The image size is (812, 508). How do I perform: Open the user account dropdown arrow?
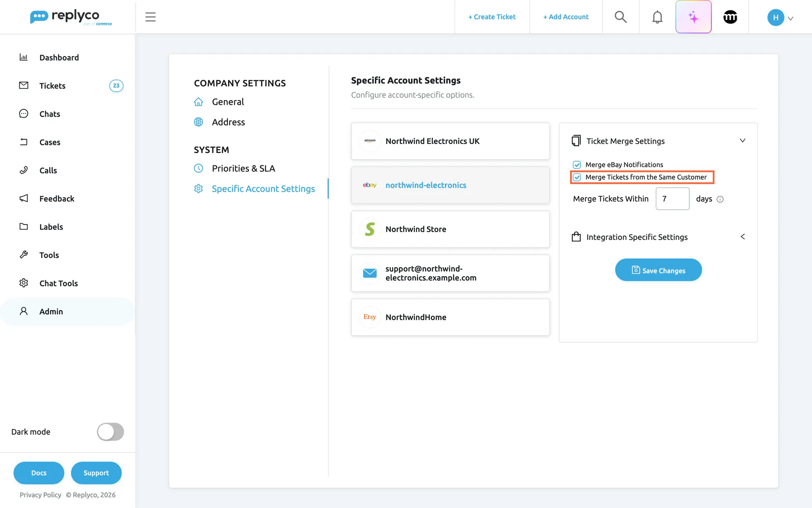790,19
